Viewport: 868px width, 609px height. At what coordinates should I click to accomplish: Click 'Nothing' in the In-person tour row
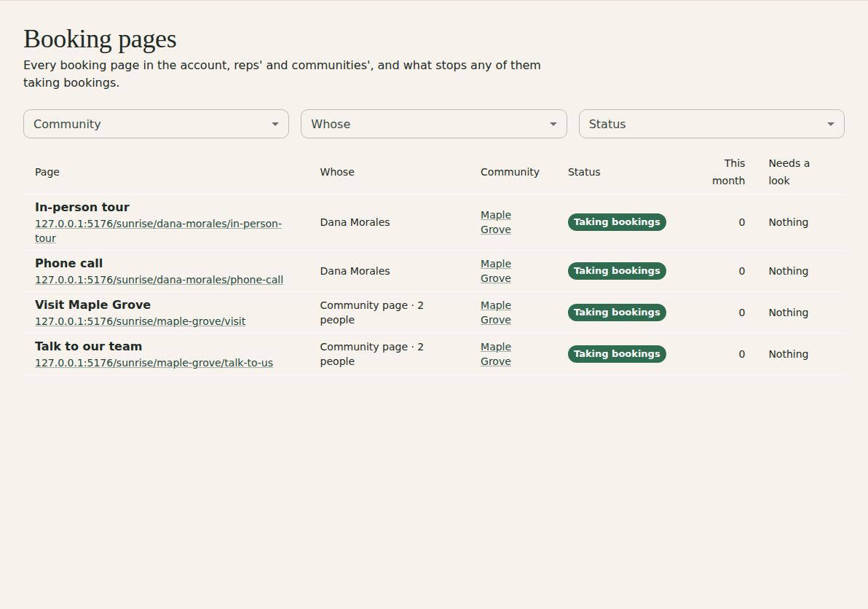[x=789, y=222]
